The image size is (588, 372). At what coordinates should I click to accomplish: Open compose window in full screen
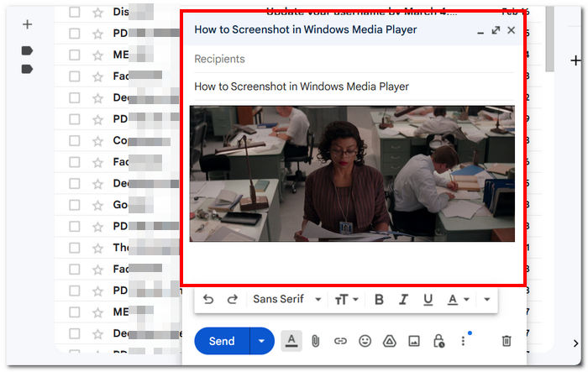(496, 30)
